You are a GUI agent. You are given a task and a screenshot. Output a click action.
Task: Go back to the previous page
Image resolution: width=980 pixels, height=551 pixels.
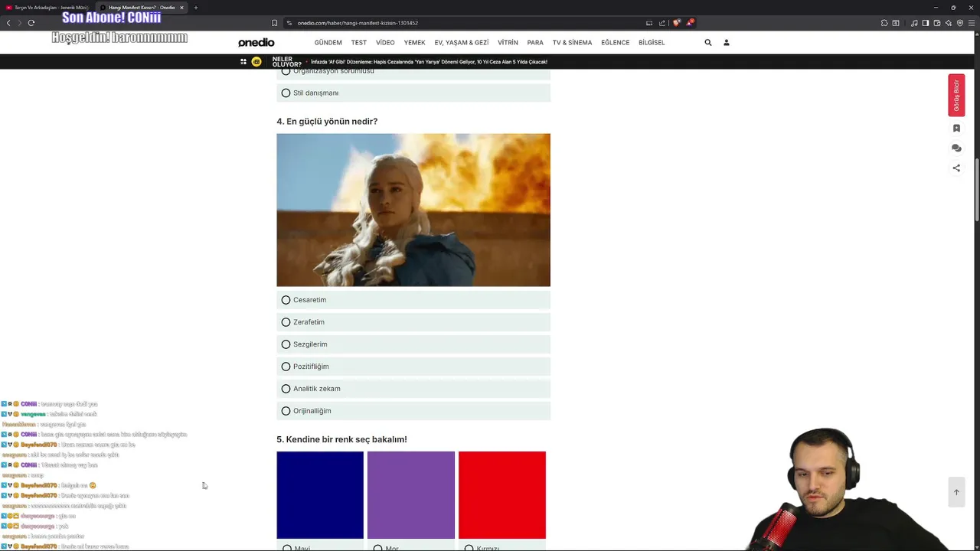(x=8, y=23)
